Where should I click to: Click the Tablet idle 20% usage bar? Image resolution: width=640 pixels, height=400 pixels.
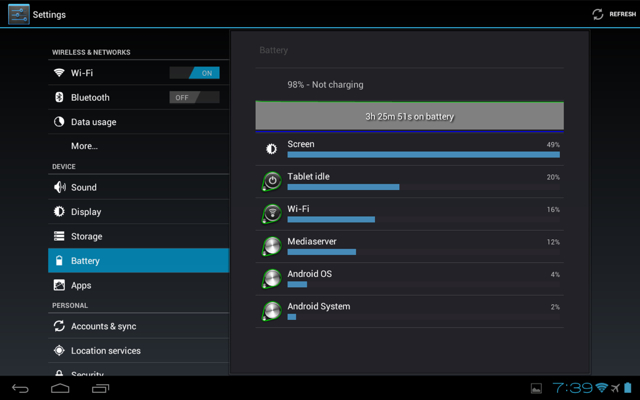coord(343,187)
